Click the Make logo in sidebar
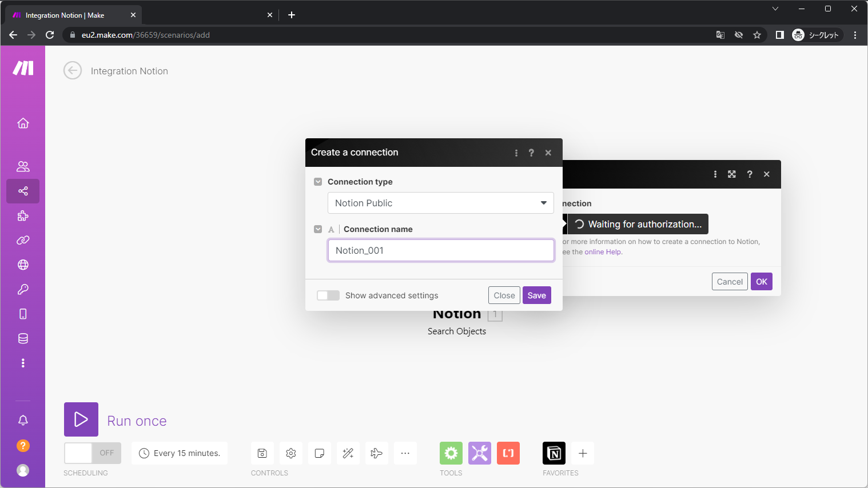This screenshot has width=868, height=488. point(23,68)
